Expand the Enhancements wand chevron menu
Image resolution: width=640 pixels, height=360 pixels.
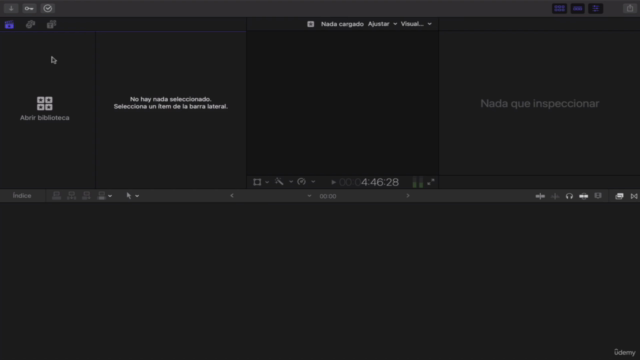click(x=291, y=182)
